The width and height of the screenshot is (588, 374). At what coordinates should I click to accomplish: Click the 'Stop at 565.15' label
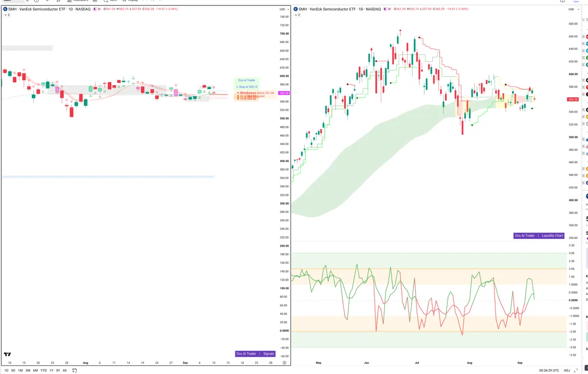point(247,87)
